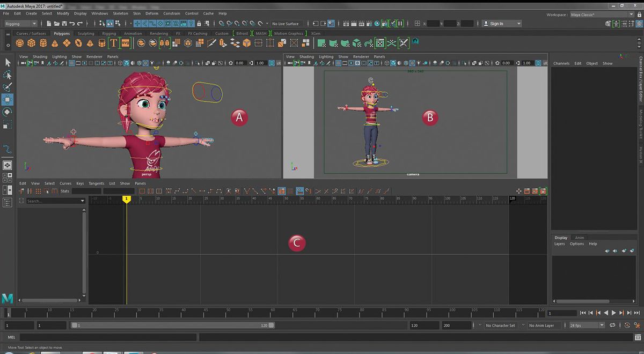This screenshot has height=354, width=644.
Task: Click inside the MEL command line
Action: pyautogui.click(x=107, y=337)
